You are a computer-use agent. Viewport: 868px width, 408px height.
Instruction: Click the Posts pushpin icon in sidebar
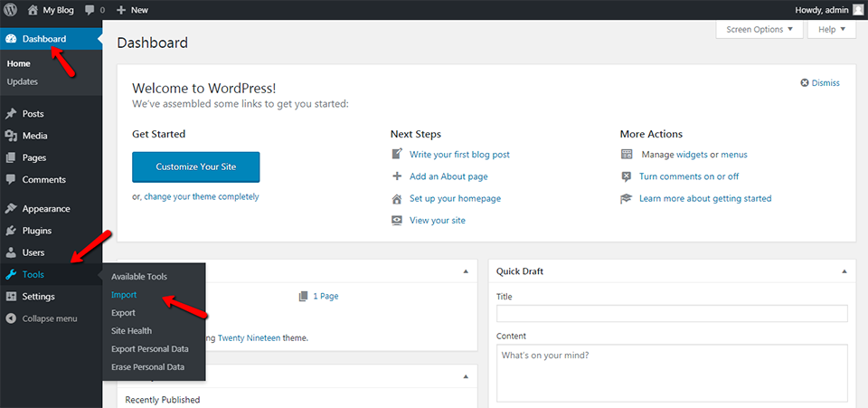click(11, 114)
